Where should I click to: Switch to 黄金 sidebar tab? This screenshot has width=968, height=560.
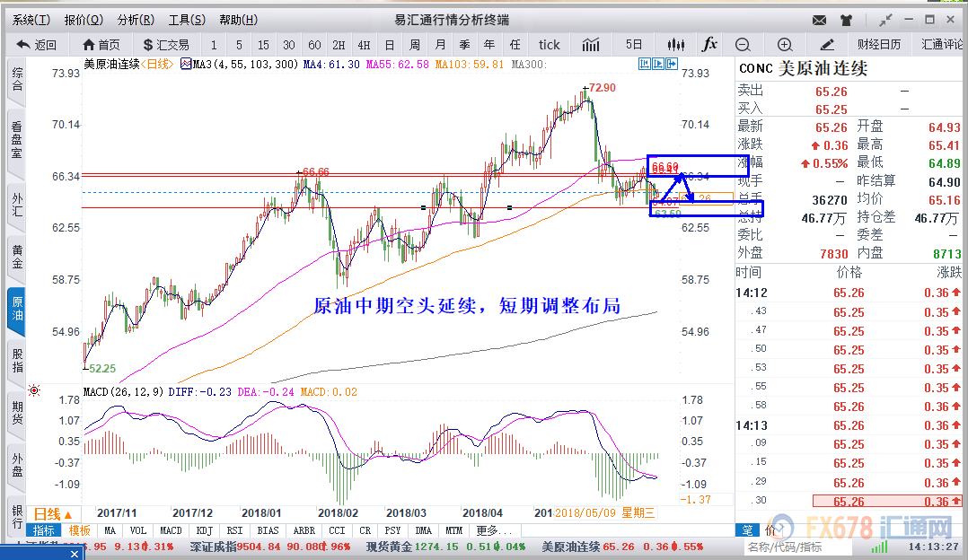click(x=17, y=257)
